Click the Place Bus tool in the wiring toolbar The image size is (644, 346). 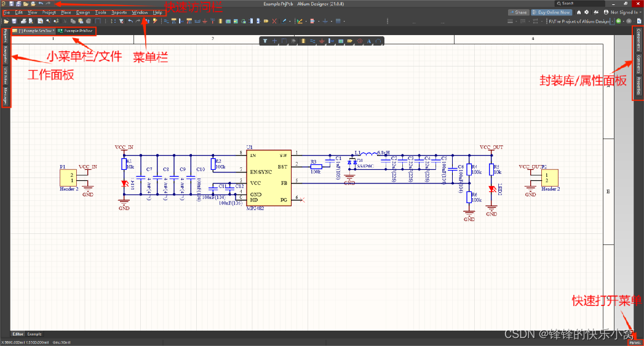point(174,21)
